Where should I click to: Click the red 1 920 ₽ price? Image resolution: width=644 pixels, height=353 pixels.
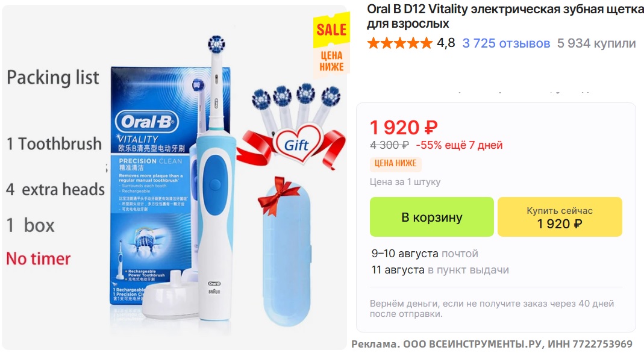pos(404,127)
